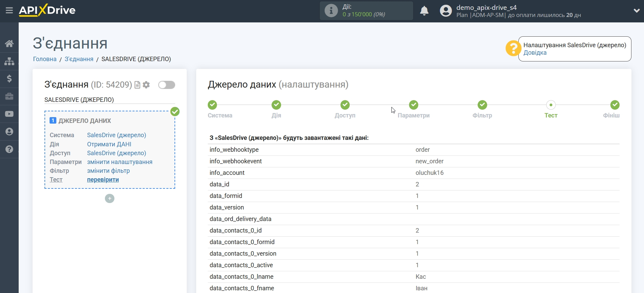Click the yellow help question icon

coord(513,48)
